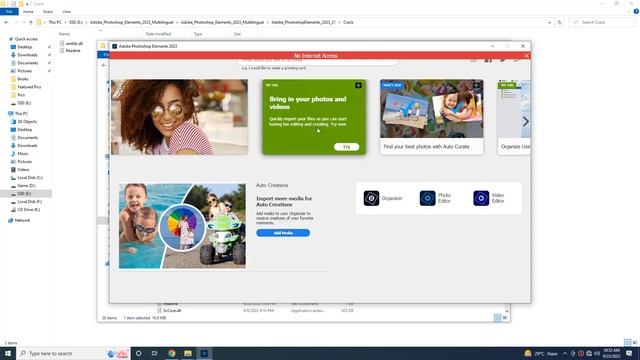Refresh the Crack folder view
640x360 pixels.
point(560,22)
